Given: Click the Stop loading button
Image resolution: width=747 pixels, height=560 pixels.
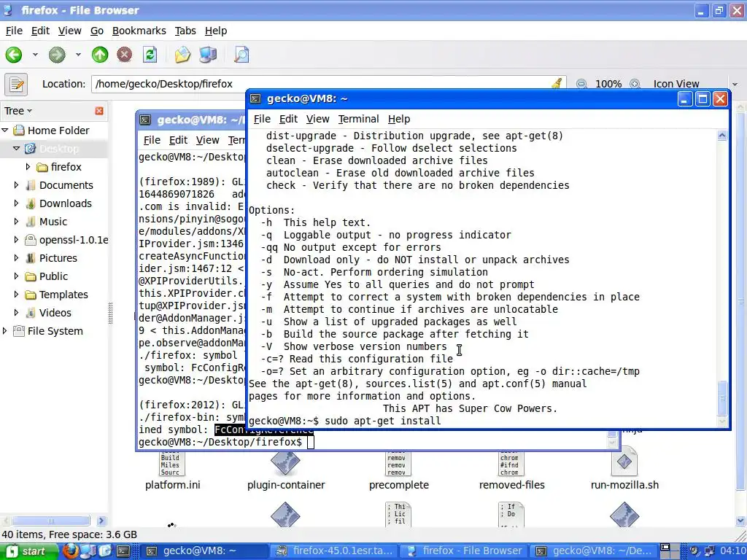Looking at the screenshot, I should pos(124,55).
